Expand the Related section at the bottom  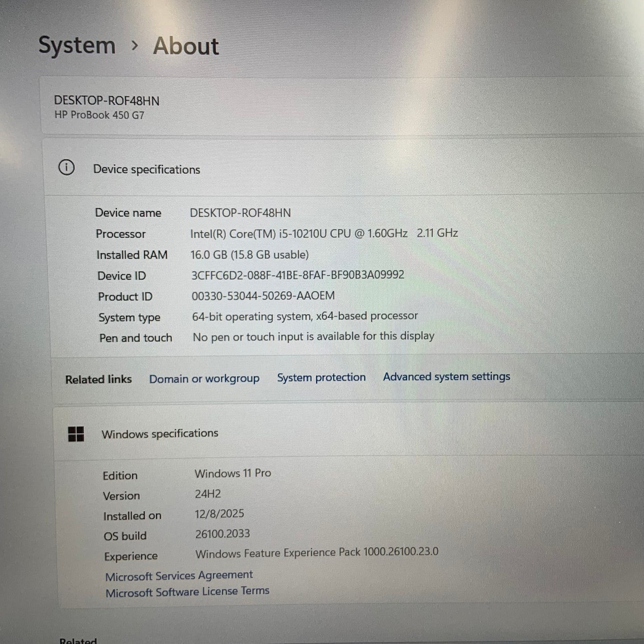(78, 640)
